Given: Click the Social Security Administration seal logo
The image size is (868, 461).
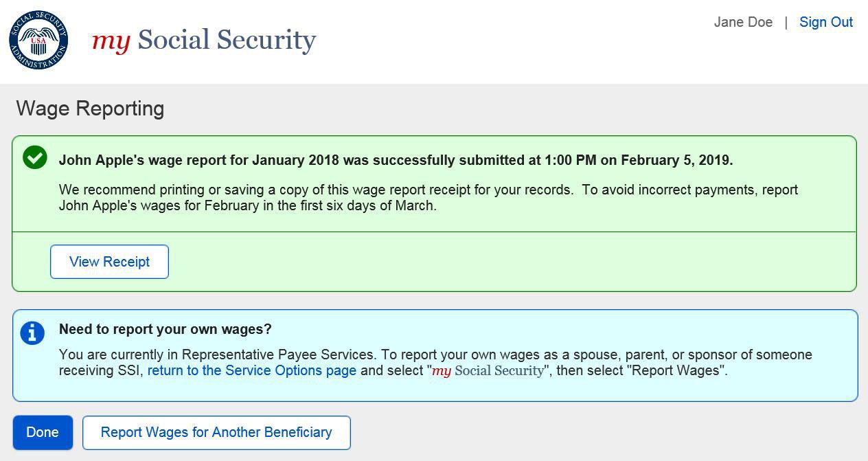Looking at the screenshot, I should [x=38, y=40].
